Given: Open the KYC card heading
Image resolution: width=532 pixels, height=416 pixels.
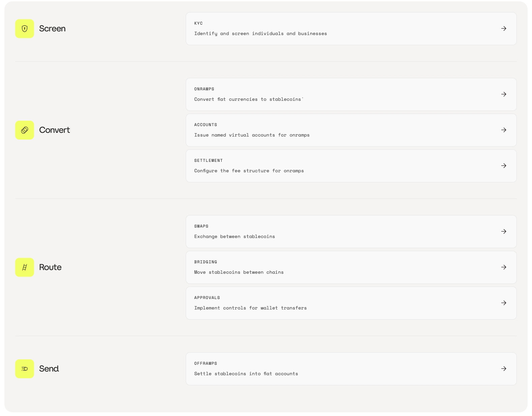Looking at the screenshot, I should pos(198,23).
